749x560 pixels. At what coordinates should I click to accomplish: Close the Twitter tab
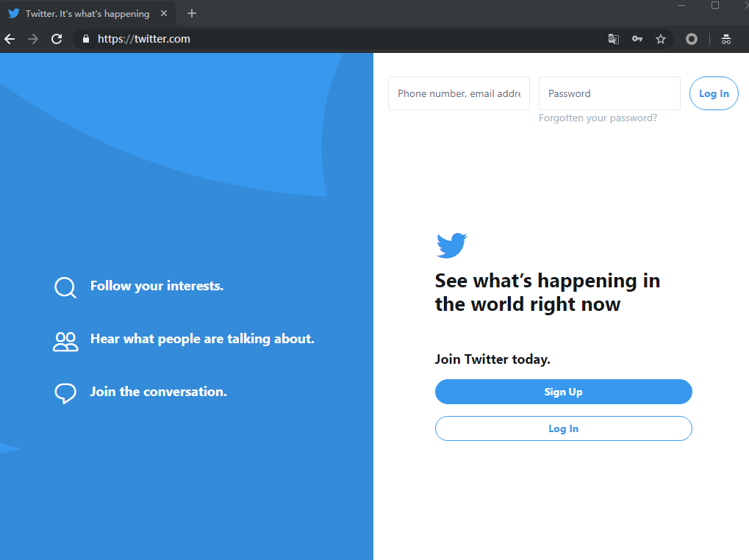[164, 13]
